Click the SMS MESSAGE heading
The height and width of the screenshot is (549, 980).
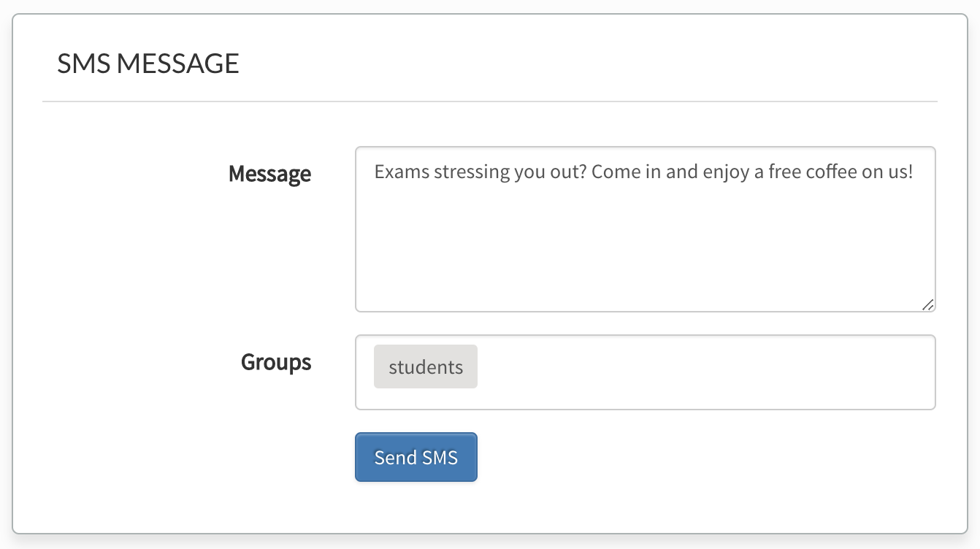[148, 64]
